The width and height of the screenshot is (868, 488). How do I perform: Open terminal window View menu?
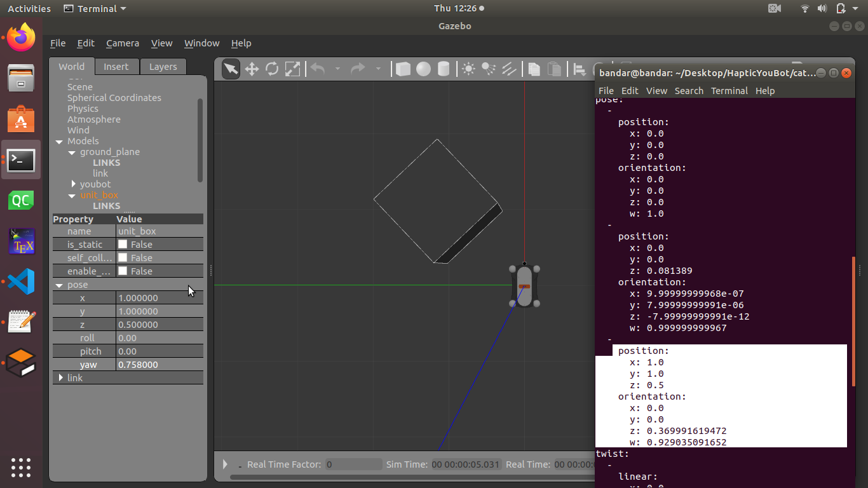pyautogui.click(x=656, y=91)
